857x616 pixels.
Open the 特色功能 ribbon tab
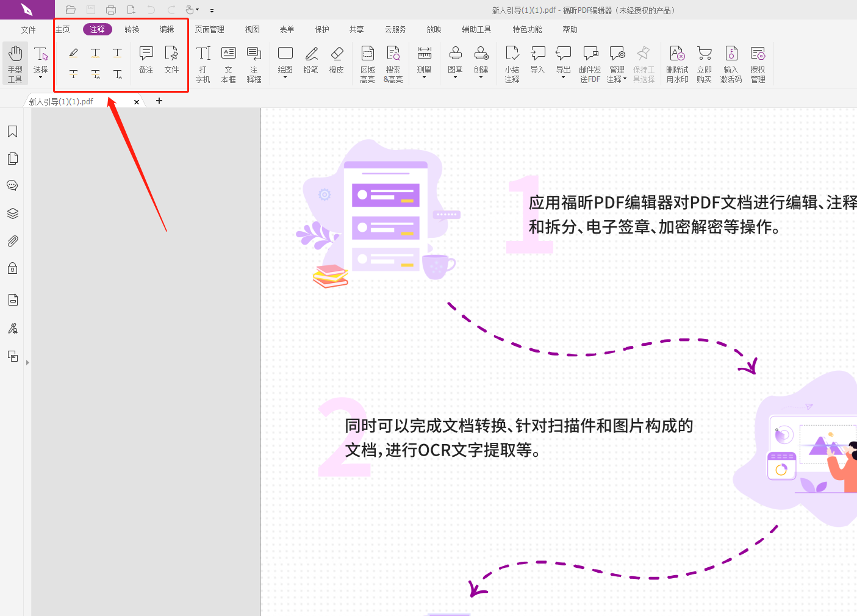(527, 29)
